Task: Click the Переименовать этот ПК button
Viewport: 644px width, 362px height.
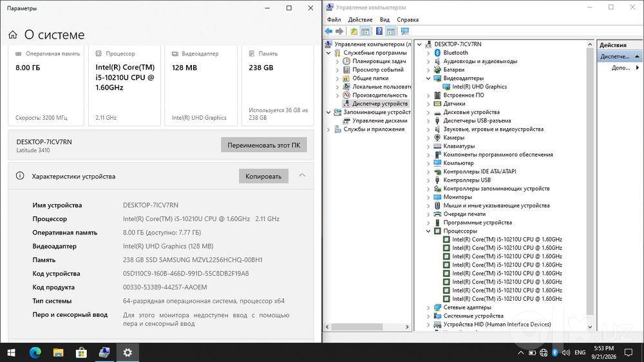Action: pyautogui.click(x=263, y=145)
